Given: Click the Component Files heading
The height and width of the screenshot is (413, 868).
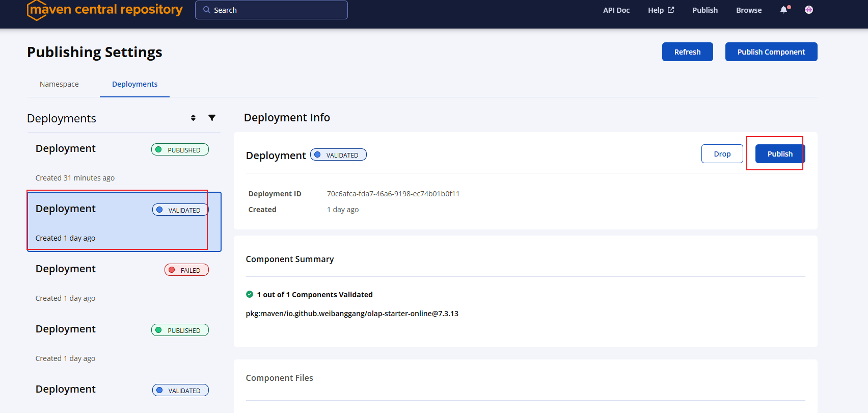Looking at the screenshot, I should tap(279, 378).
